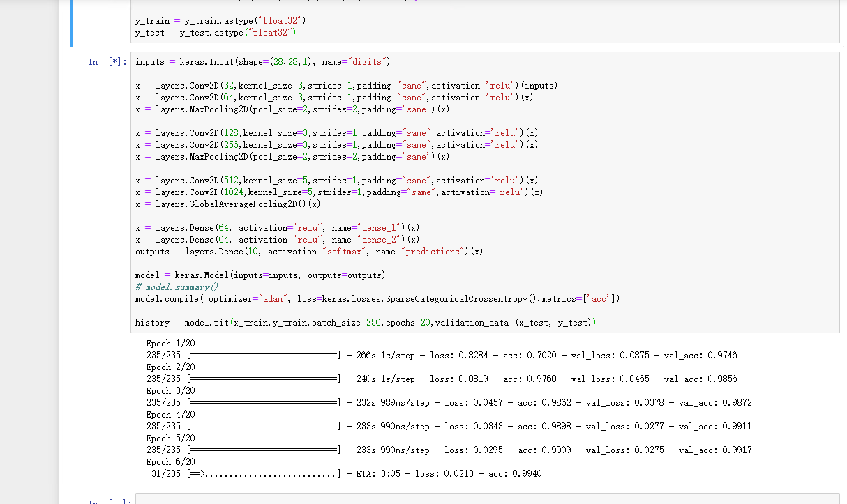Click the history = model.fit(...) line
The width and height of the screenshot is (847, 504).
pos(366,323)
